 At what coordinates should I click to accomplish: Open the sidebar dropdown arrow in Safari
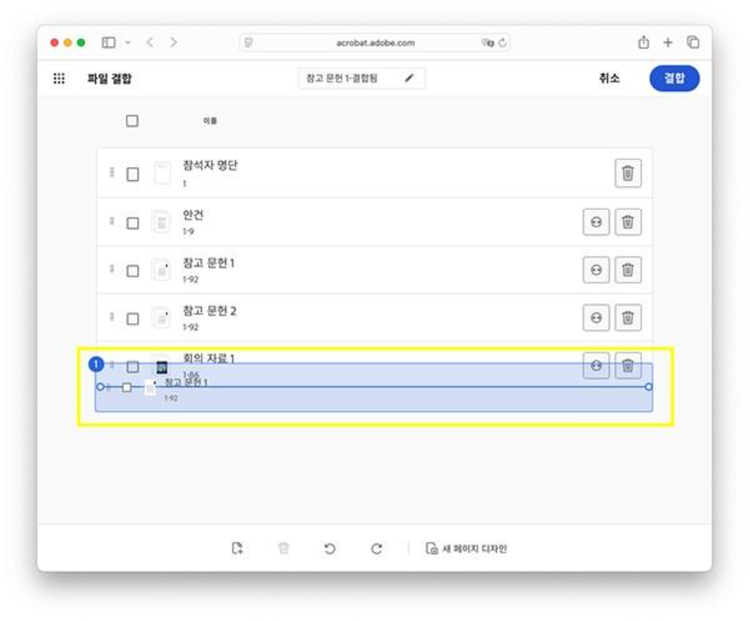tap(128, 43)
